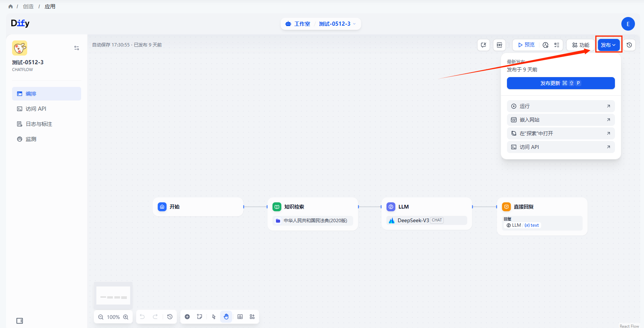The height and width of the screenshot is (328, 644).
Task: Switch to pointer mode
Action: point(214,317)
